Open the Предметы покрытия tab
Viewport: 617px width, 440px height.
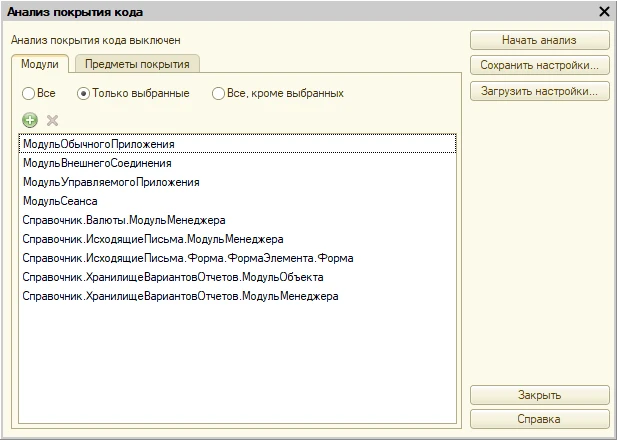137,64
